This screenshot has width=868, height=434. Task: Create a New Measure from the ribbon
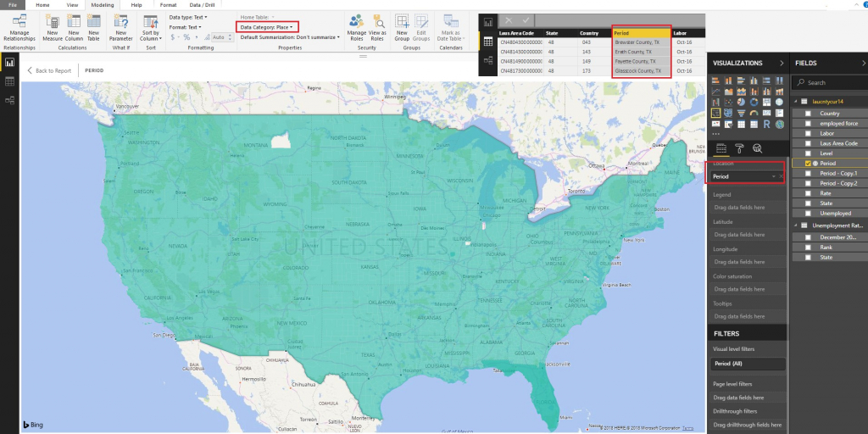pos(54,21)
